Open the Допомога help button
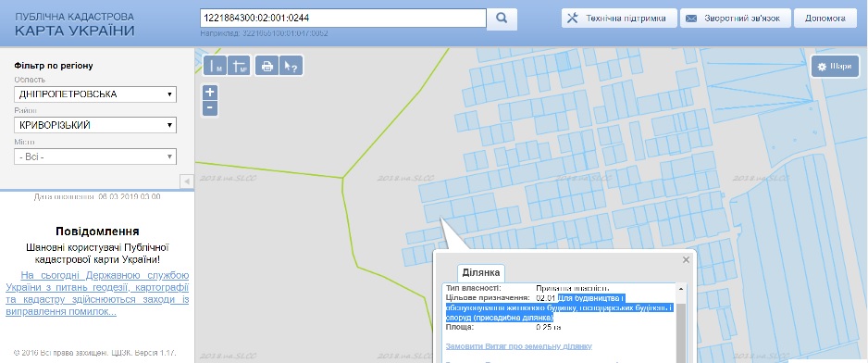868x363 pixels. coord(825,19)
